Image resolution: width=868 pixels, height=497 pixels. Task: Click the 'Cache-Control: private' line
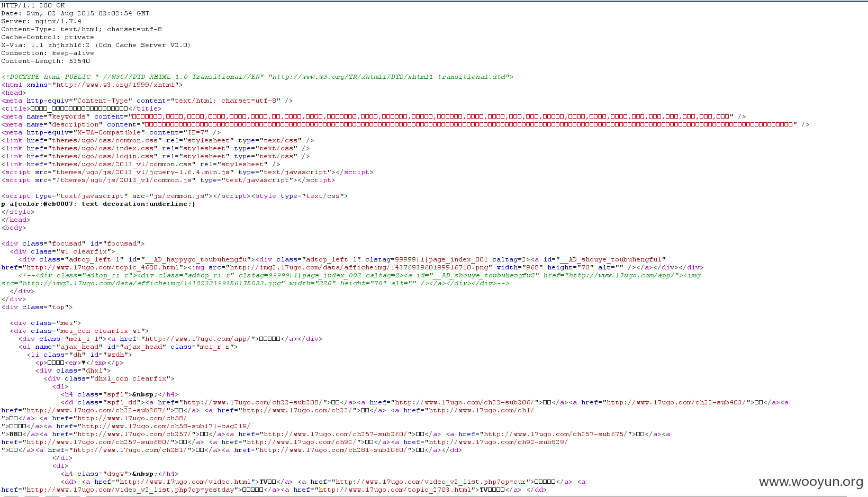(x=48, y=37)
